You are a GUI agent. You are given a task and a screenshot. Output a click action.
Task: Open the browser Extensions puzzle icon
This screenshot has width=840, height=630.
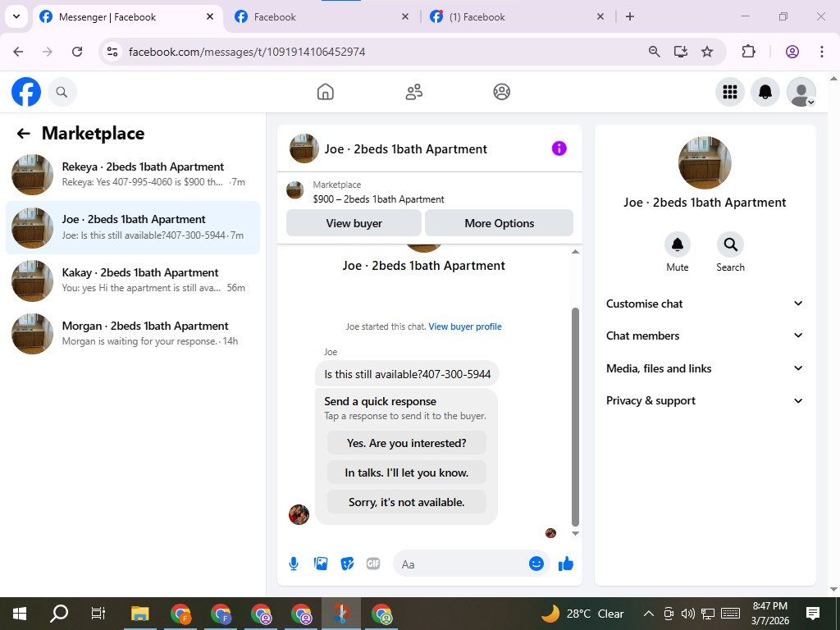coord(748,52)
